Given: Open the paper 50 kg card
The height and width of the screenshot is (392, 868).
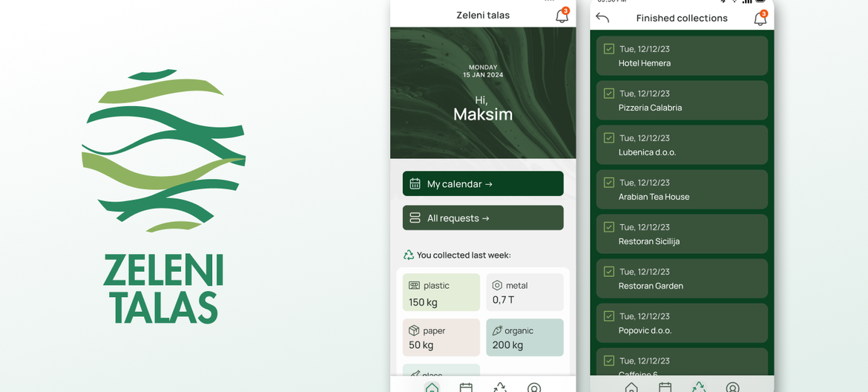Looking at the screenshot, I should (x=441, y=337).
